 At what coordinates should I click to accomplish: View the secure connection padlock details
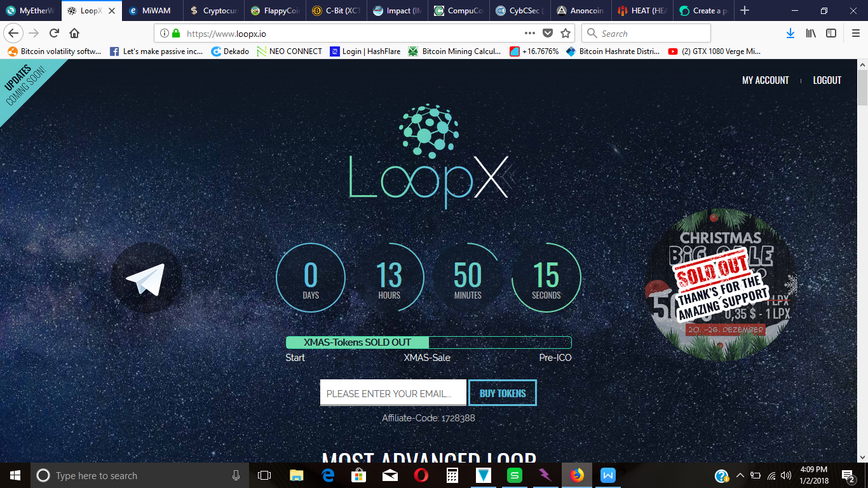[176, 34]
